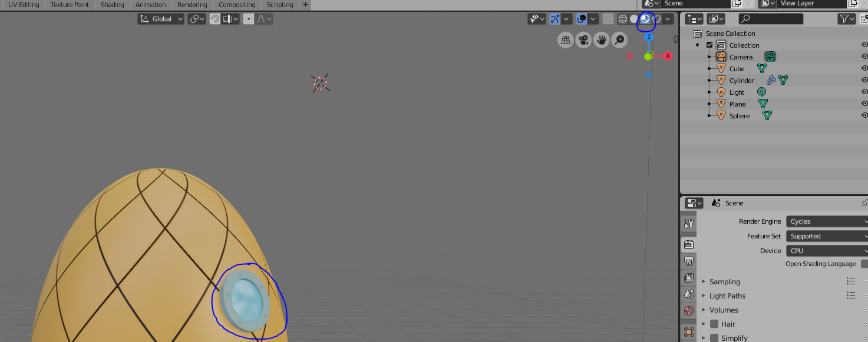Open Global transform orientation dropdown

[x=161, y=19]
